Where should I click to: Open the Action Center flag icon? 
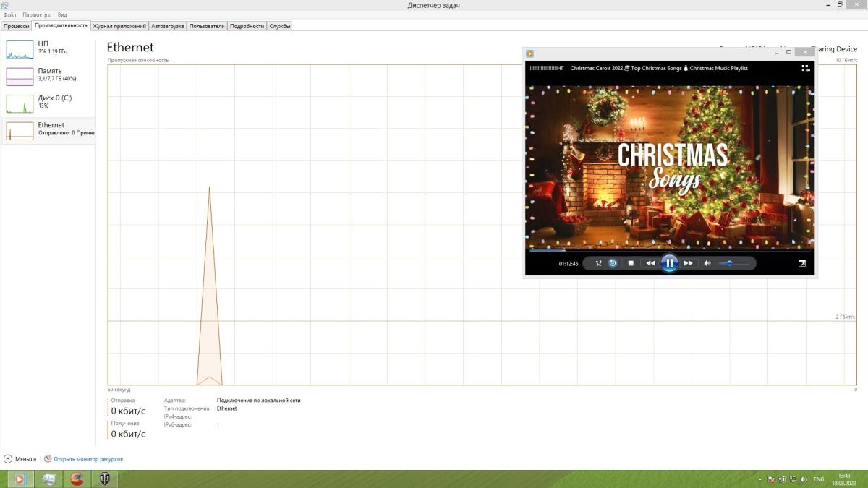click(772, 479)
